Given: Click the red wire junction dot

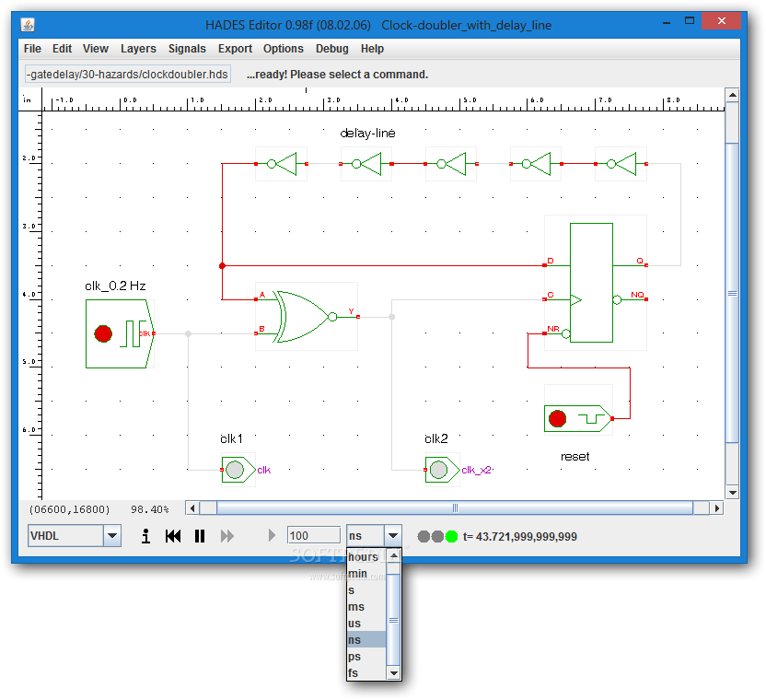Looking at the screenshot, I should point(222,266).
